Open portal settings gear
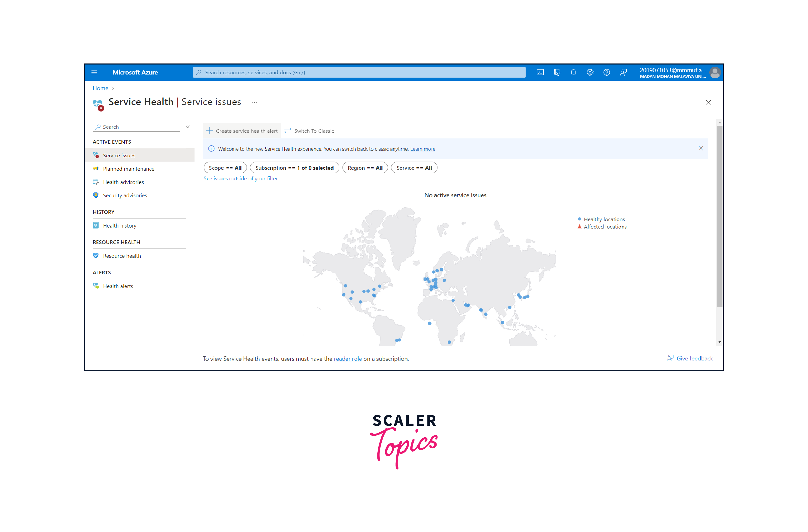Viewport: 808px width, 532px height. 590,72
